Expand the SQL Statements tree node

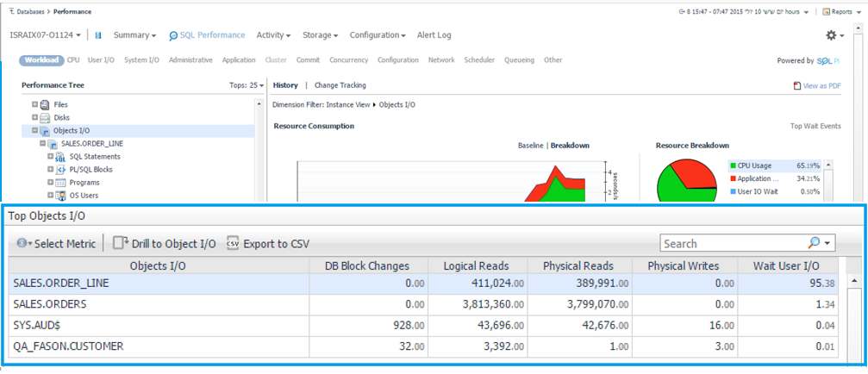click(51, 157)
